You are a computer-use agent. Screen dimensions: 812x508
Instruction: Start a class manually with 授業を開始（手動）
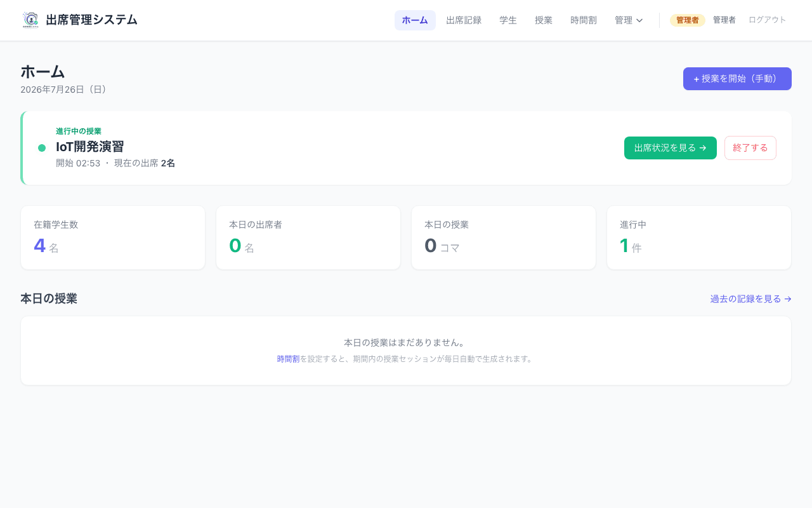tap(737, 79)
